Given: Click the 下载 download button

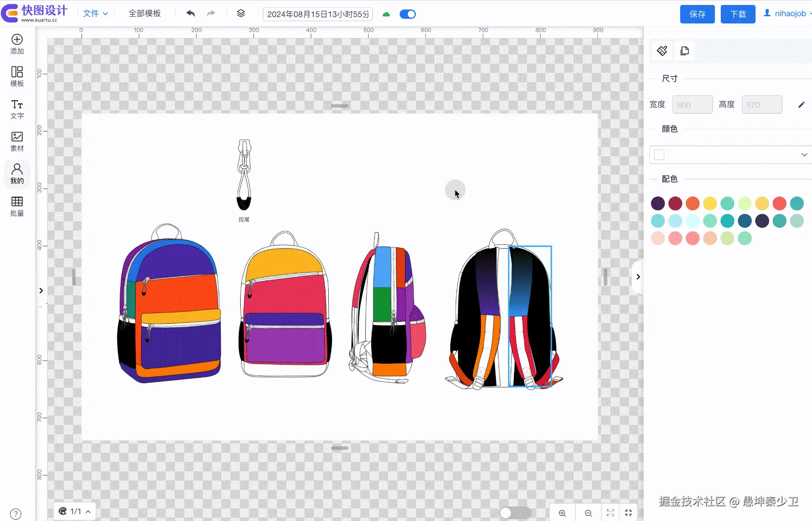Looking at the screenshot, I should (x=737, y=14).
